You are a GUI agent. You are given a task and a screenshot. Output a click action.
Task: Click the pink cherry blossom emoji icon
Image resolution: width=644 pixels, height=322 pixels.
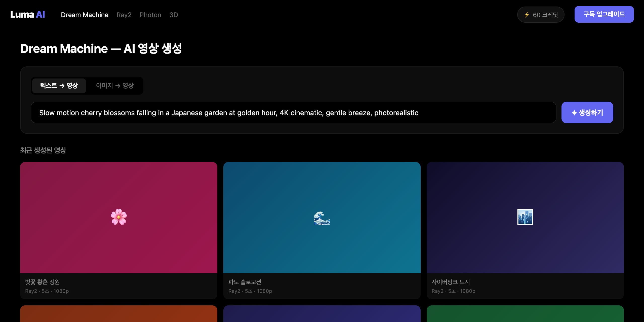119,217
